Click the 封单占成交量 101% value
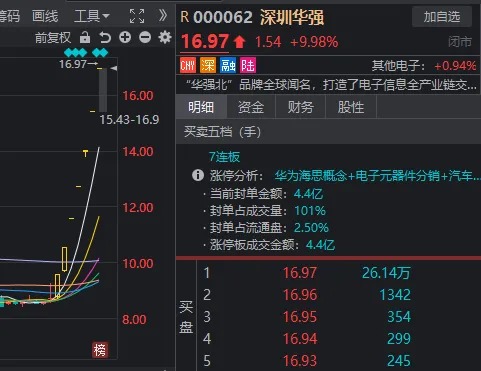481x371 pixels. [310, 211]
